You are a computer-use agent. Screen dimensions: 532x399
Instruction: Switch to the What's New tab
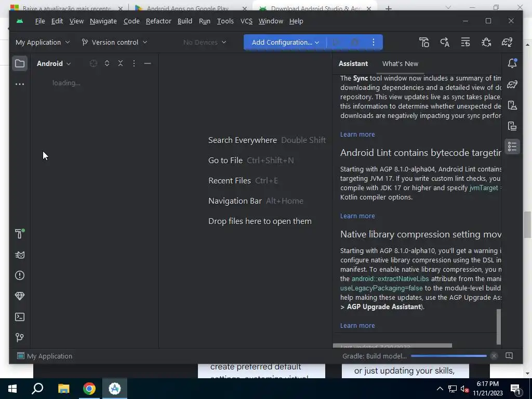point(400,63)
